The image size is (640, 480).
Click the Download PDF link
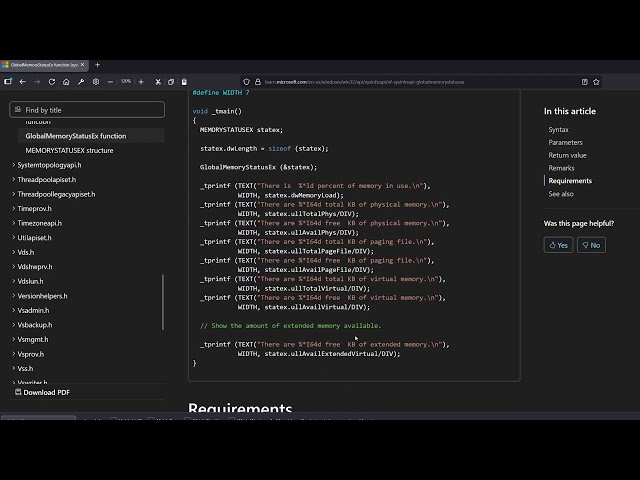[47, 392]
